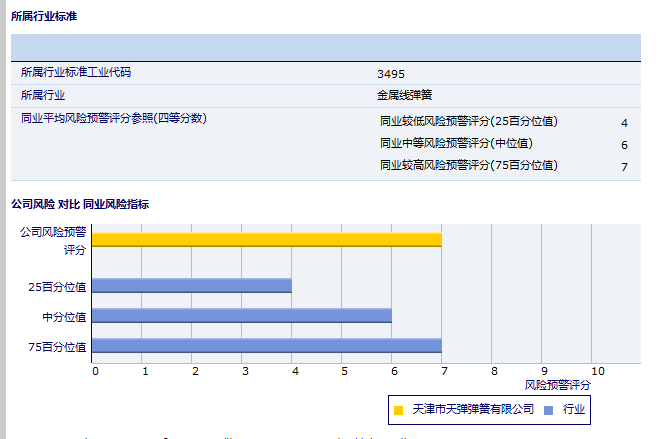Click the median score value 6

click(x=624, y=145)
